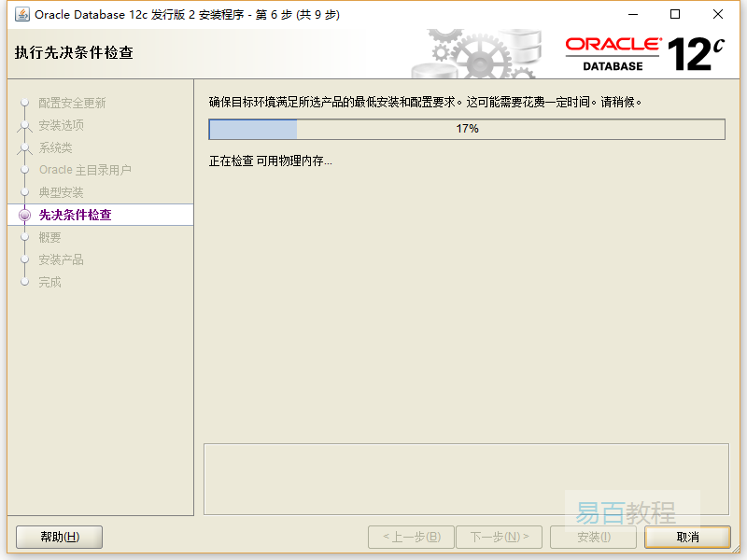Select the 安装选项 step
The height and width of the screenshot is (560, 747).
coord(61,125)
